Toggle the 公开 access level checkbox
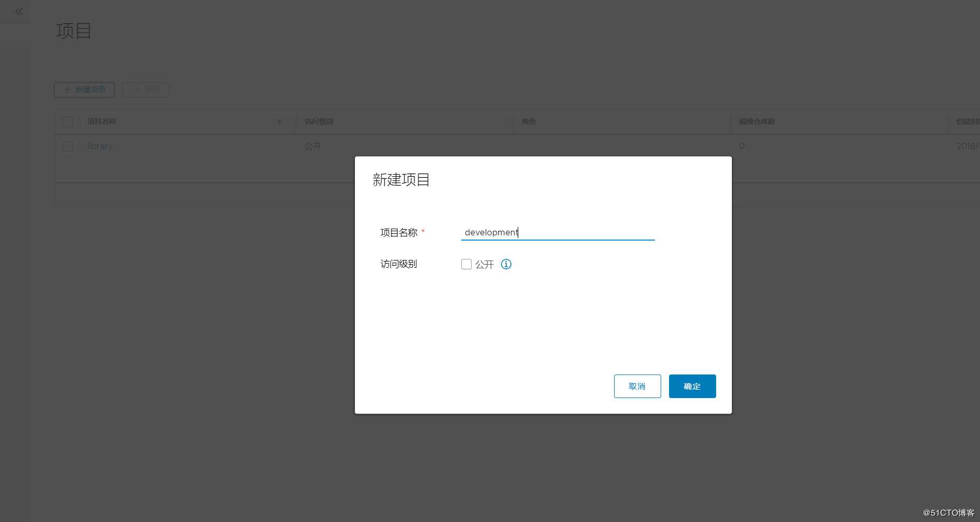This screenshot has width=980, height=522. click(x=466, y=264)
